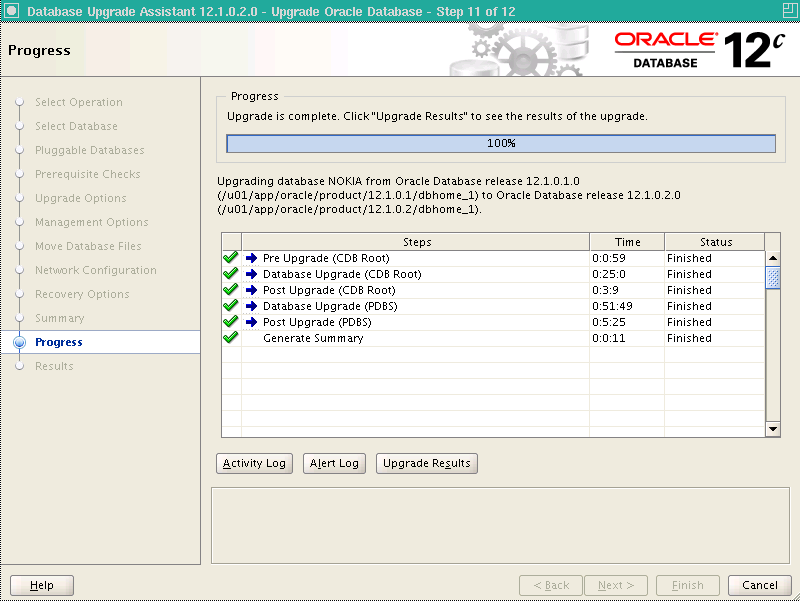Click the Database Upgrade Assistant title bar icon
Screen dimensions: 800x601
(11, 11)
